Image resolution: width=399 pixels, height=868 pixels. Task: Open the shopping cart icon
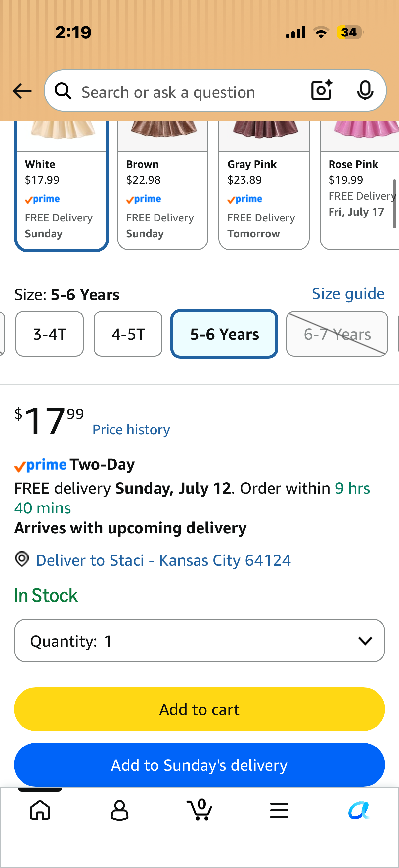(199, 809)
